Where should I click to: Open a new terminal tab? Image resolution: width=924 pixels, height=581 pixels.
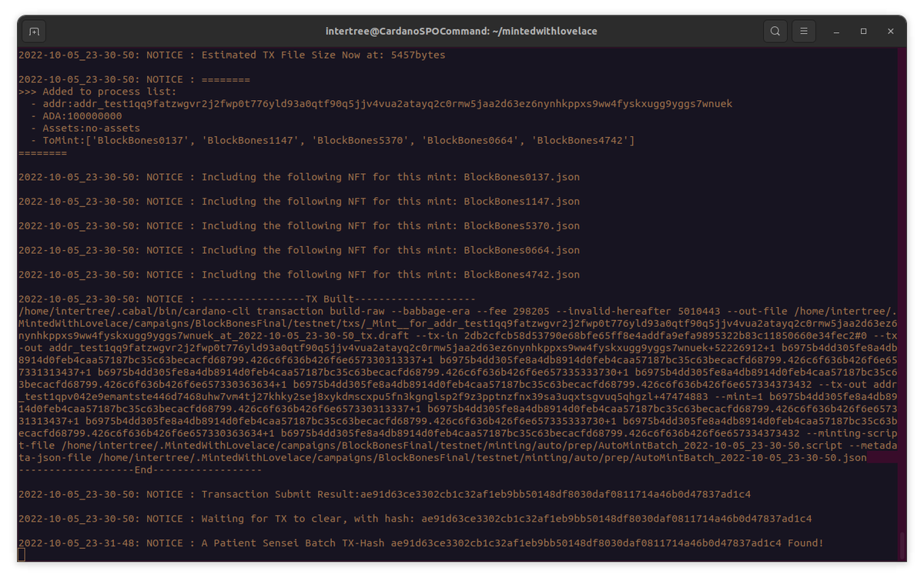coord(34,32)
